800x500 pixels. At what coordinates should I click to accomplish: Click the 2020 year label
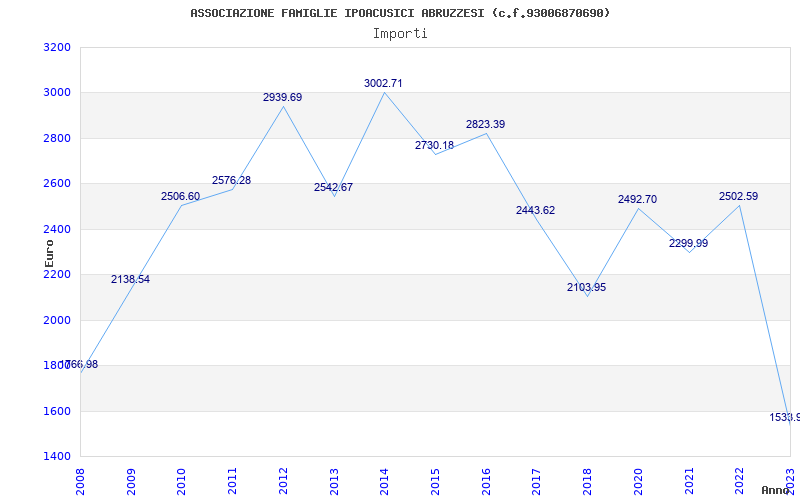[x=638, y=482]
